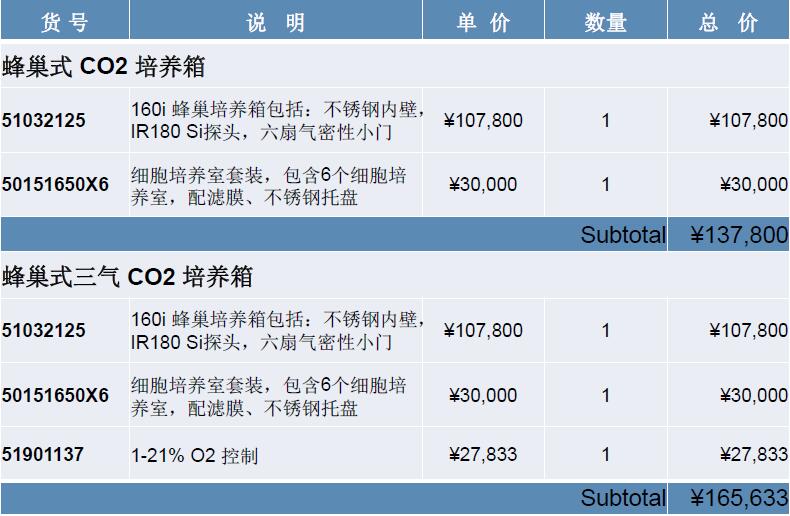
Task: Select the 蜂巢式三气 CO2 培养箱 section title
Action: pos(127,277)
